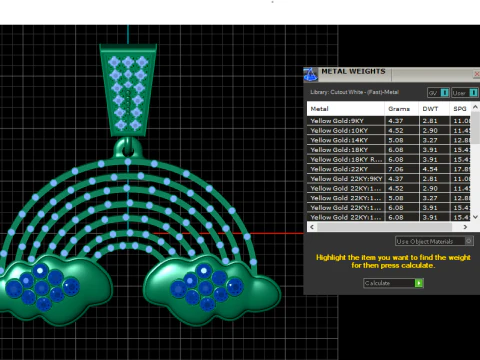This screenshot has height=360, width=480.
Task: Click the Metal column header
Action: 346,109
